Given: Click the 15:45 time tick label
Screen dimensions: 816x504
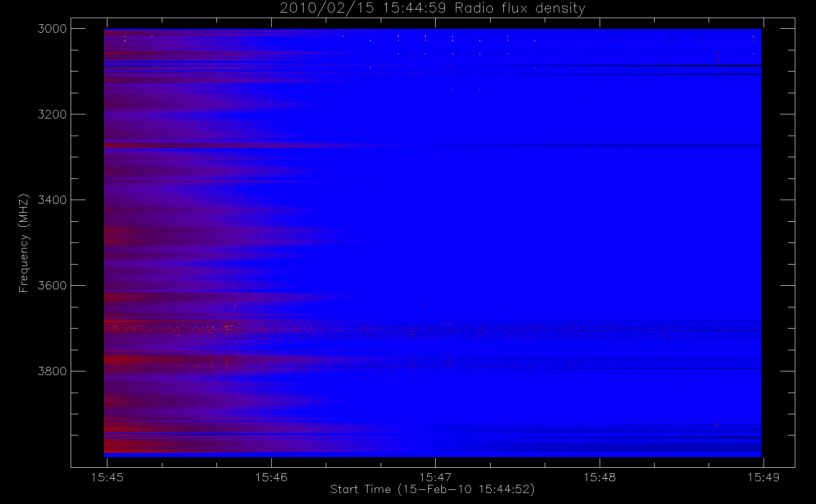Looking at the screenshot, I should pos(107,477).
